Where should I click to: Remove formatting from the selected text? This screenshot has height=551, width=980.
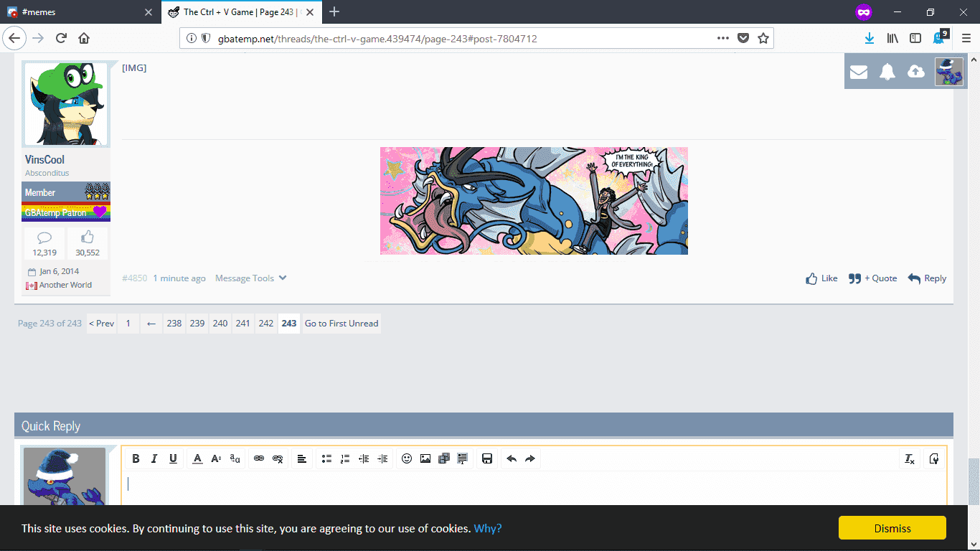[x=910, y=459]
